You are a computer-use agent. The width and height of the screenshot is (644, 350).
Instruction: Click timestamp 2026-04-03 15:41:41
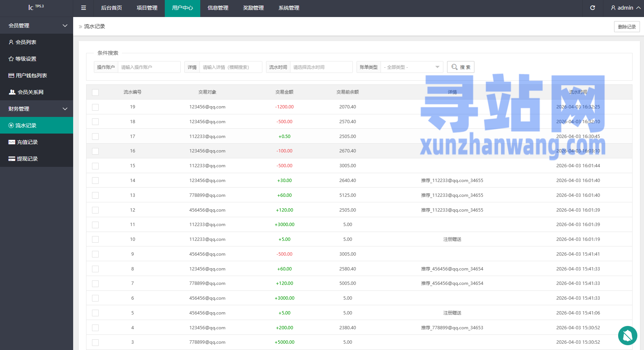(578, 254)
